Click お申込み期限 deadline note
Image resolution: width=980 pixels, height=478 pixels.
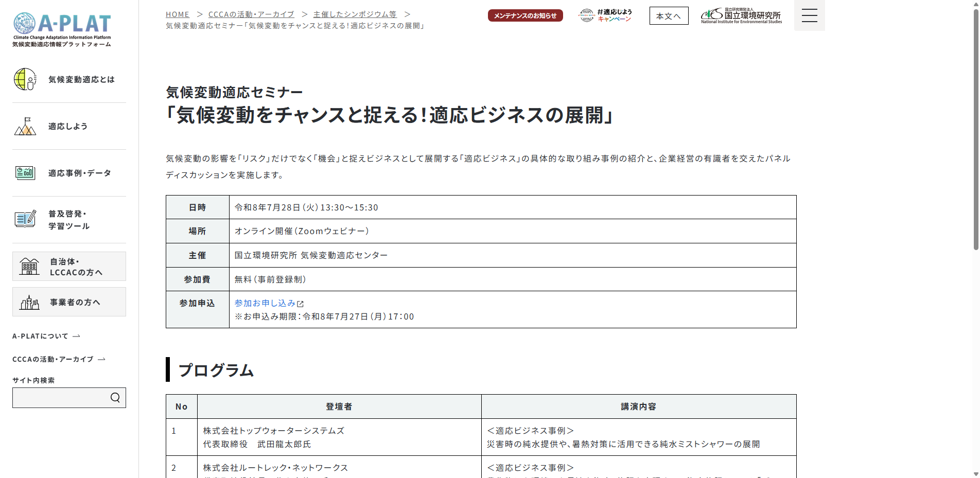click(324, 316)
